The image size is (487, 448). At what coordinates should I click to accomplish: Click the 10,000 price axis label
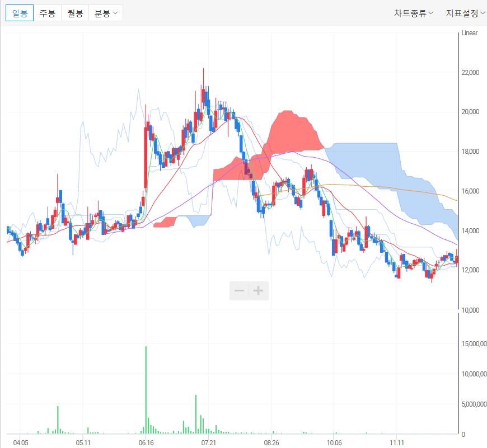470,310
